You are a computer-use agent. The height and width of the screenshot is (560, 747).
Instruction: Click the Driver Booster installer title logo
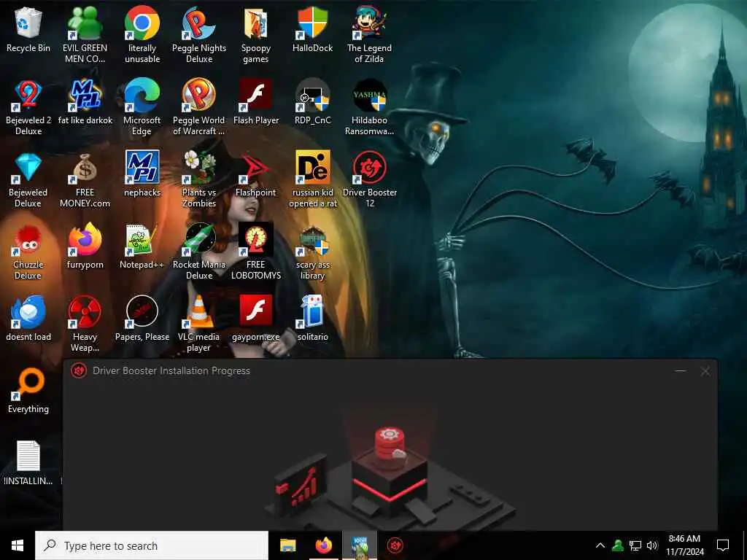[79, 370]
